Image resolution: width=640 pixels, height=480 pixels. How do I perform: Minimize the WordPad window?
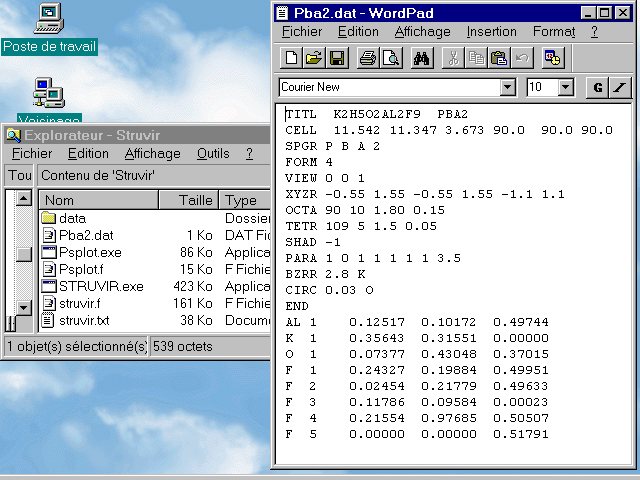(x=588, y=13)
